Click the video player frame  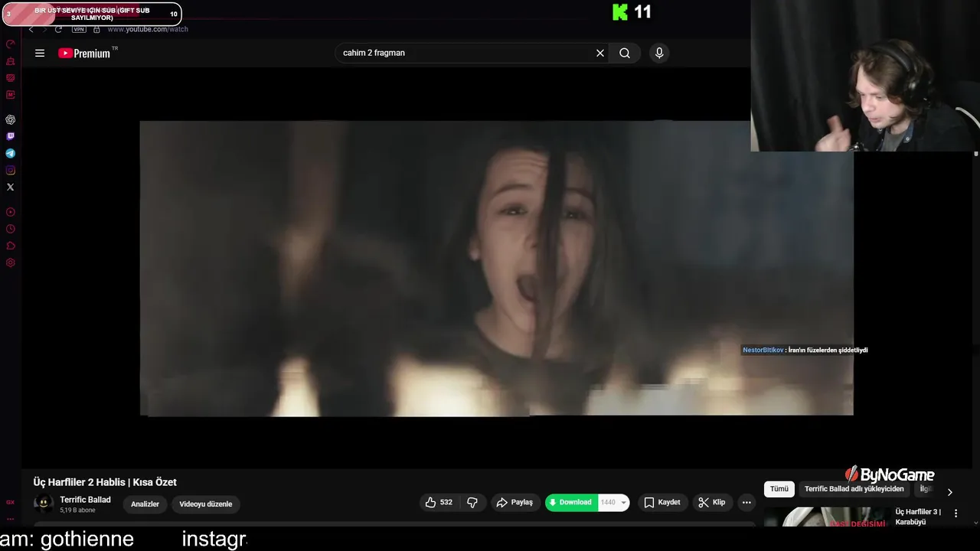pos(496,268)
